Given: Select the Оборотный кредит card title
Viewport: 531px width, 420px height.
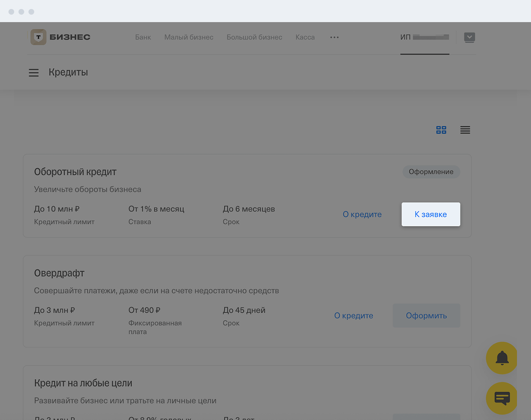Looking at the screenshot, I should point(75,172).
